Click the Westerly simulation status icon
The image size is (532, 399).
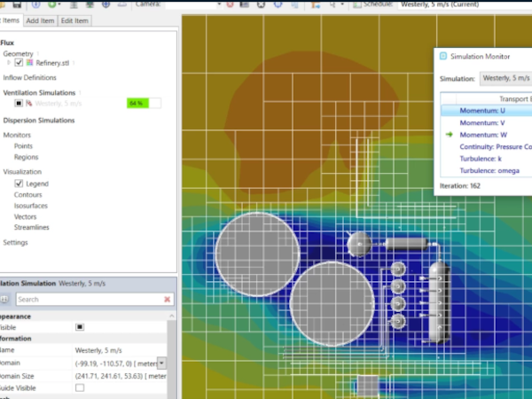click(x=28, y=103)
